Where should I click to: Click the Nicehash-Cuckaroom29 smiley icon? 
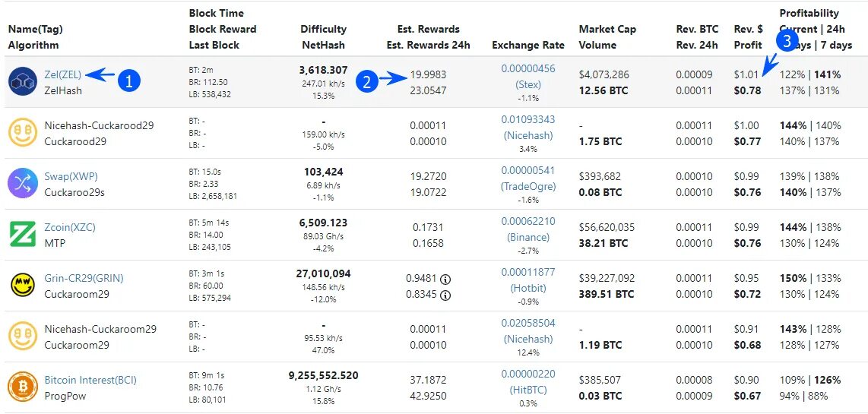tap(23, 337)
